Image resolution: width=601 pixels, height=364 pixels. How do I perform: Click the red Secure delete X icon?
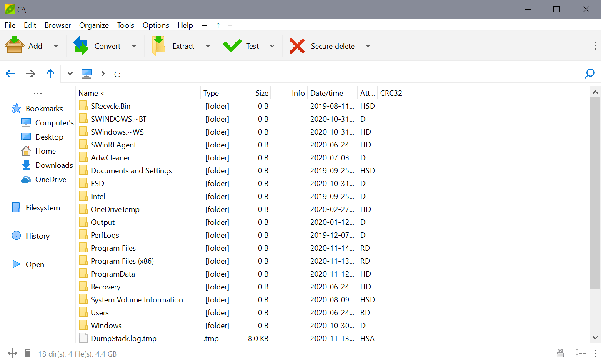pos(297,46)
